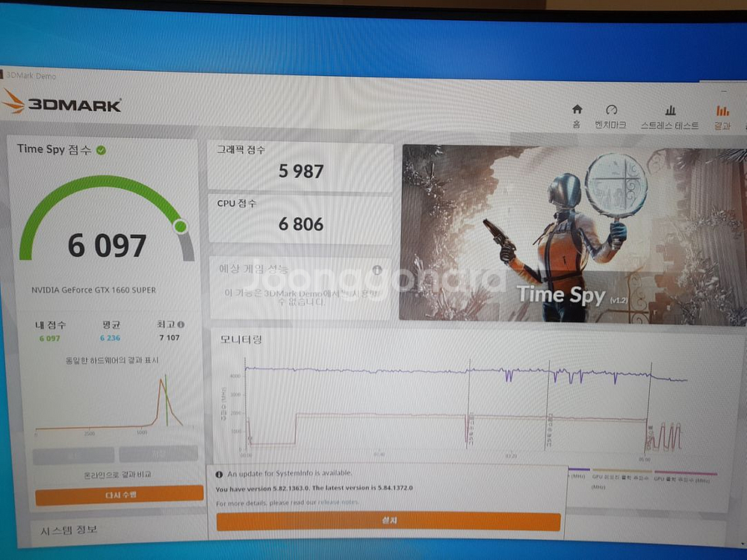747x560 pixels.
Task: Click the 3DMark logo
Action: (61, 102)
